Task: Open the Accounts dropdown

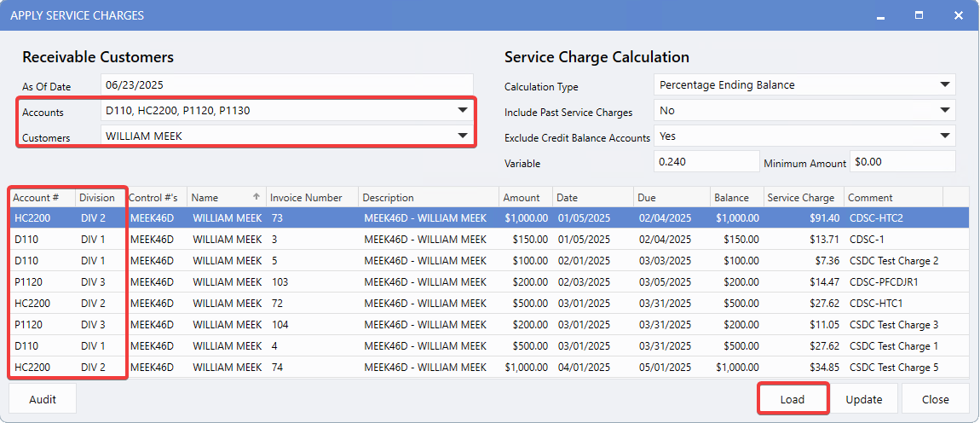Action: click(x=462, y=110)
